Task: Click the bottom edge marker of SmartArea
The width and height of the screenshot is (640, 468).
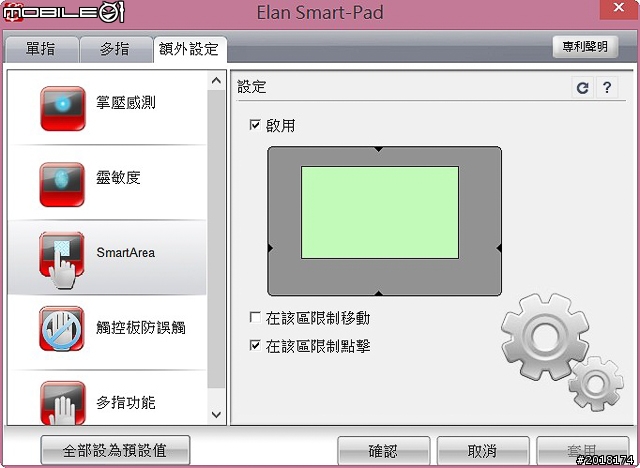Action: pyautogui.click(x=379, y=293)
